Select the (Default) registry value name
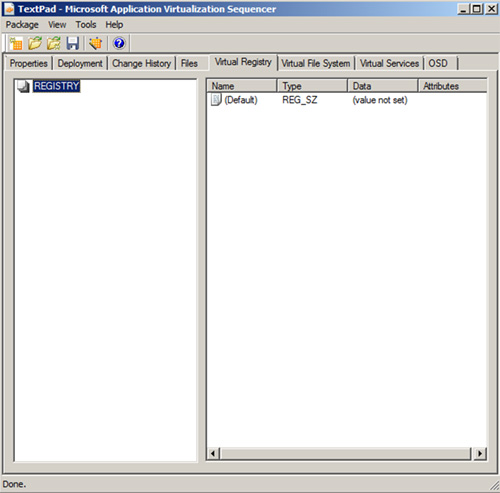Screen dimensions: 500x493 tap(241, 100)
